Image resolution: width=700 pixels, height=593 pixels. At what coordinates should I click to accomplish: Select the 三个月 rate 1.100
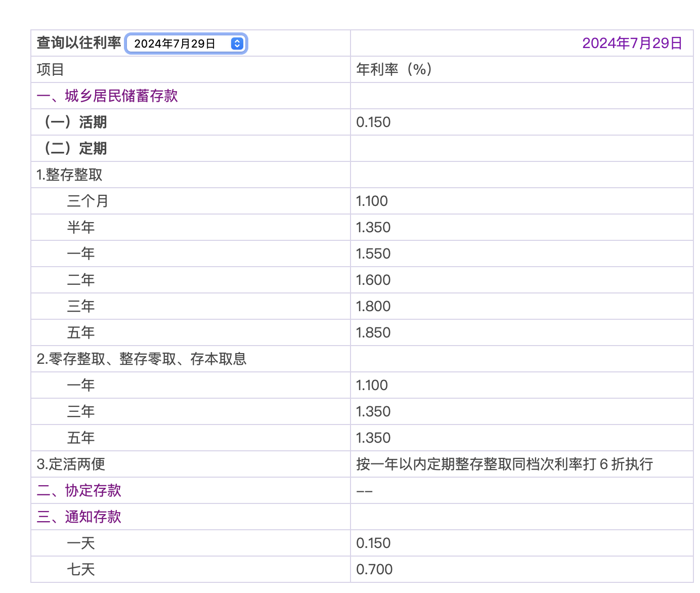[x=372, y=201]
